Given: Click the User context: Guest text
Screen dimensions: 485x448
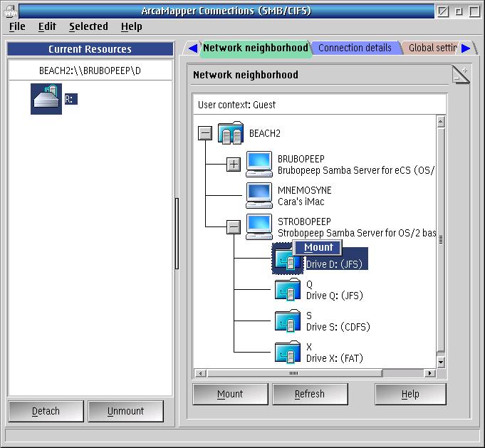Looking at the screenshot, I should [x=236, y=105].
